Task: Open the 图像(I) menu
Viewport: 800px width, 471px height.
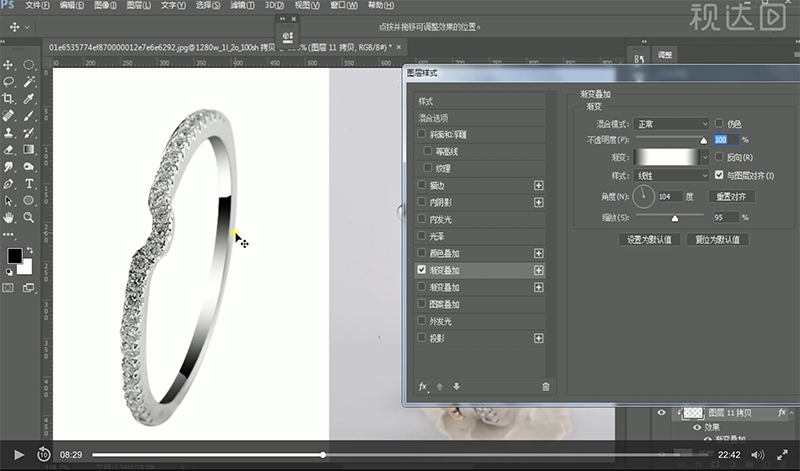Action: (x=106, y=5)
